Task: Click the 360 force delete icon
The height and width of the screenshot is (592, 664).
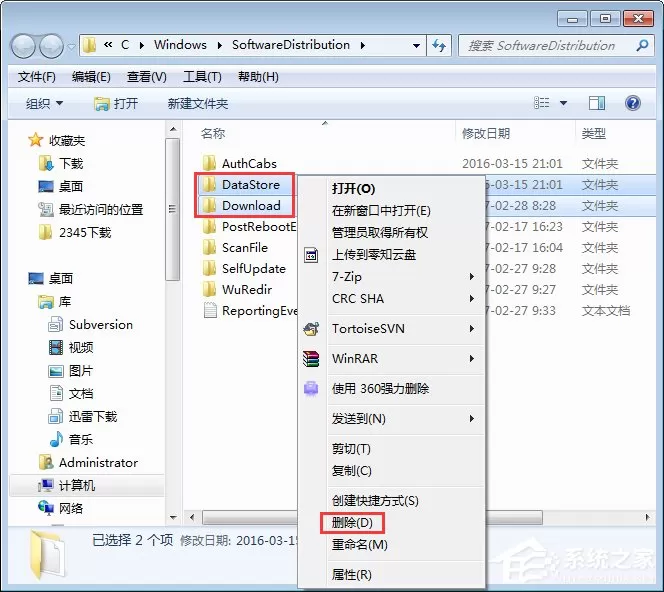Action: [311, 388]
